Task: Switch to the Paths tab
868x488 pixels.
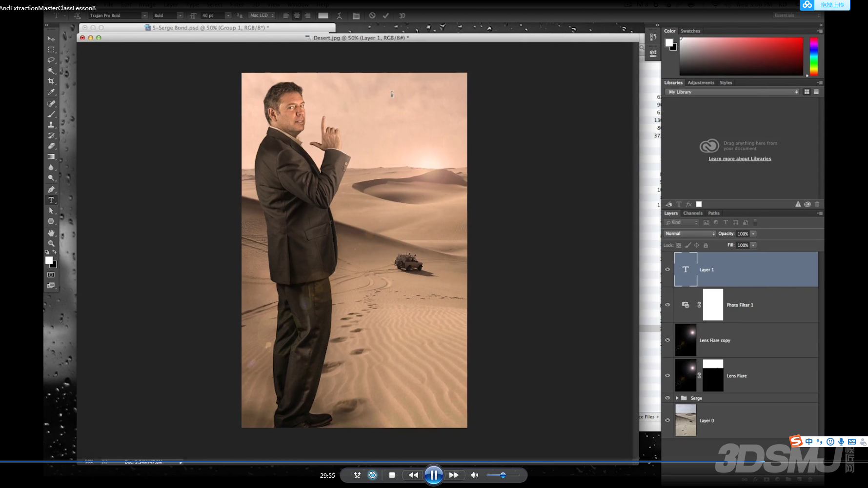Action: point(714,213)
